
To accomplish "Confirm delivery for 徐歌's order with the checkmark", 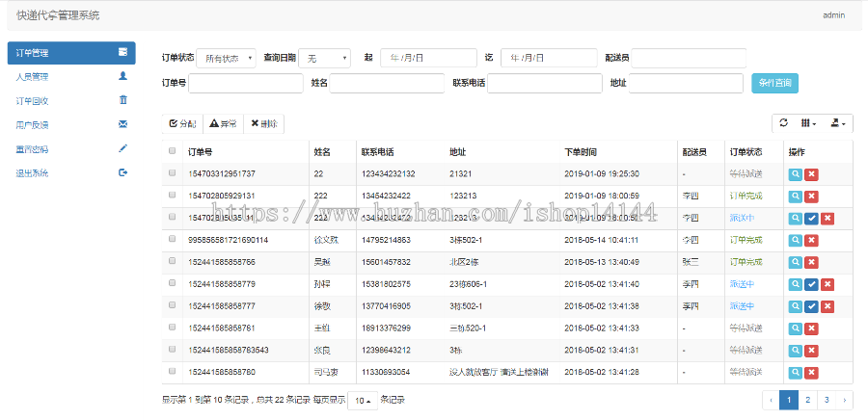I will click(x=811, y=306).
